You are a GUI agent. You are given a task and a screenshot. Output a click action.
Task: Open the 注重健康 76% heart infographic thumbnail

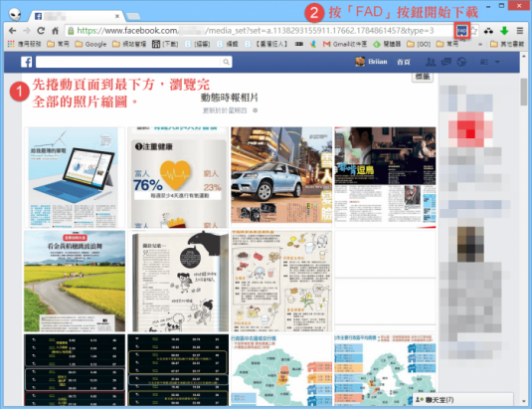pyautogui.click(x=178, y=177)
